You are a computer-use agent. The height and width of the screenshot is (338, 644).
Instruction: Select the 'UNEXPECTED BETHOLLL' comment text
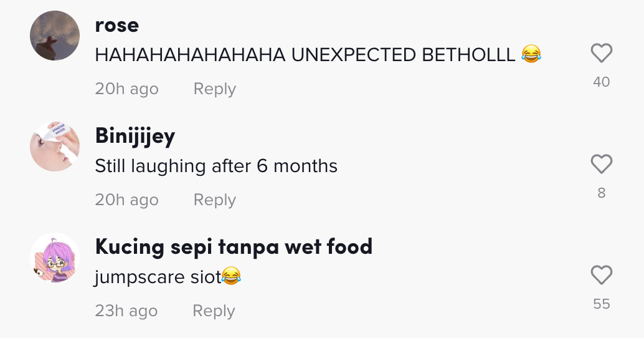[x=305, y=55]
